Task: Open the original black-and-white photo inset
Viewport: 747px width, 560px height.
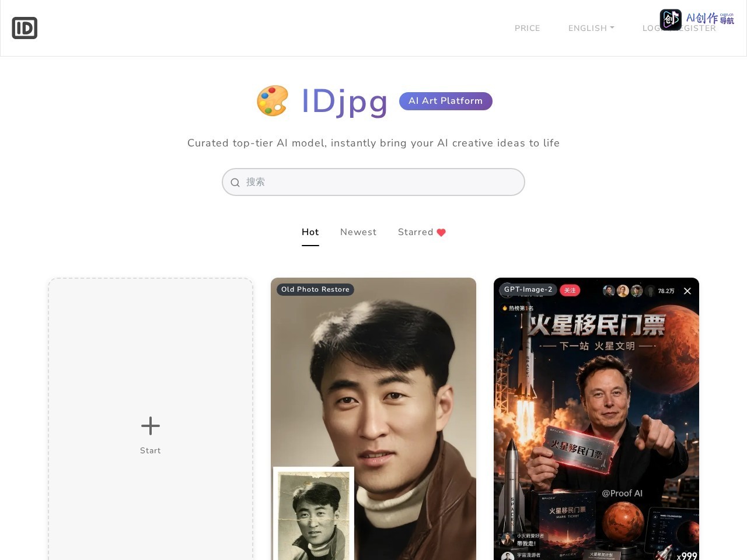Action: 314,513
